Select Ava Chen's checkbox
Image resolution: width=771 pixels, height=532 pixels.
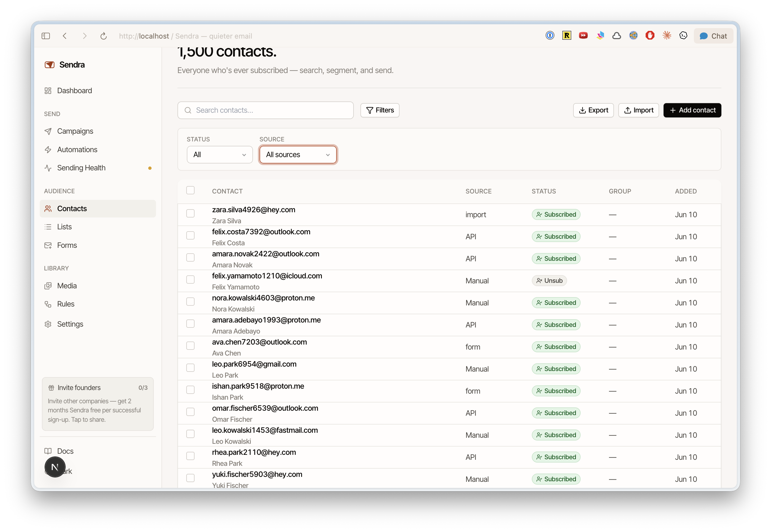pyautogui.click(x=190, y=346)
